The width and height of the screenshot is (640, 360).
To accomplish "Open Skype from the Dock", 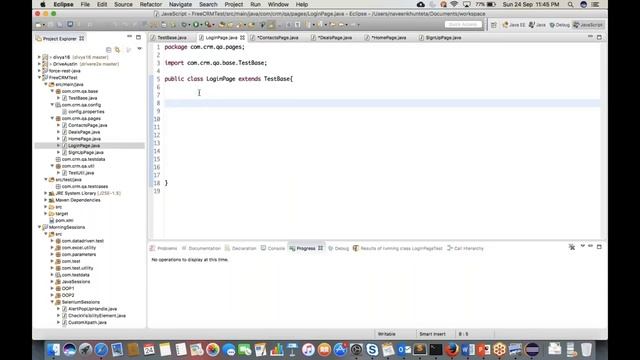I will (x=372, y=350).
